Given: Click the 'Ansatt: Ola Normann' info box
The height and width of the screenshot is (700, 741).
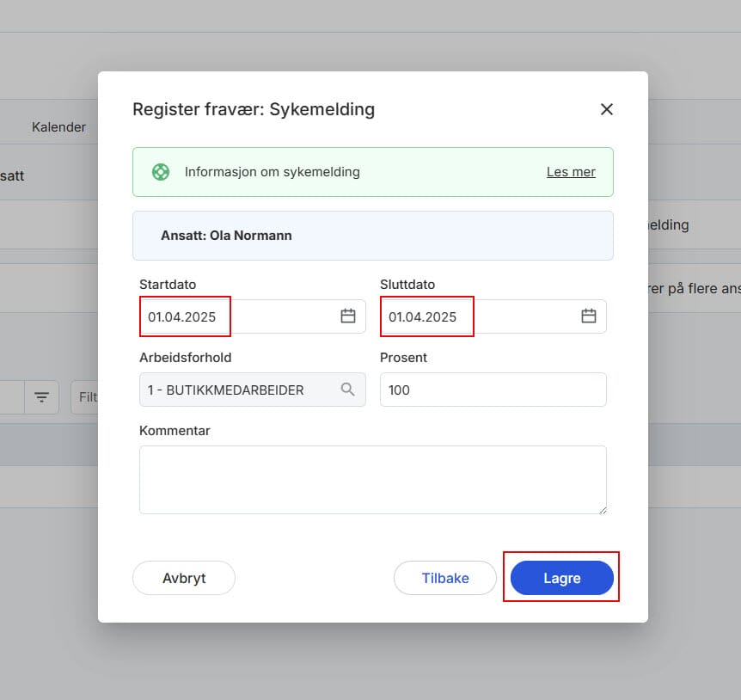Looking at the screenshot, I should coord(372,236).
